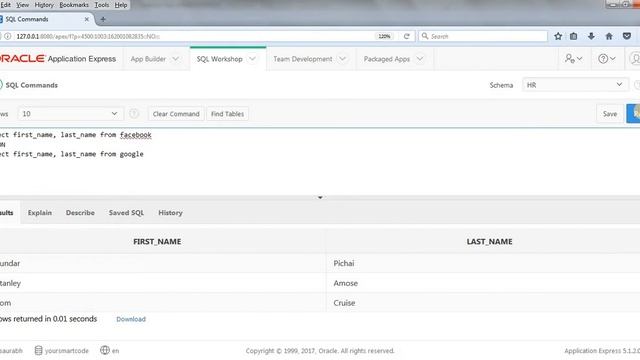
Task: Expand the SQL Workshop dropdown chevron
Action: pyautogui.click(x=253, y=59)
